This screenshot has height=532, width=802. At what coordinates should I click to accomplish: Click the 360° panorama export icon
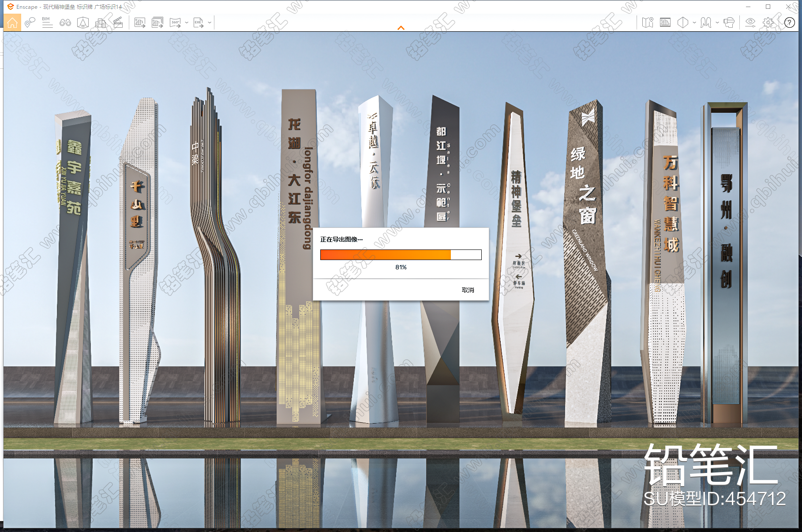[175, 22]
